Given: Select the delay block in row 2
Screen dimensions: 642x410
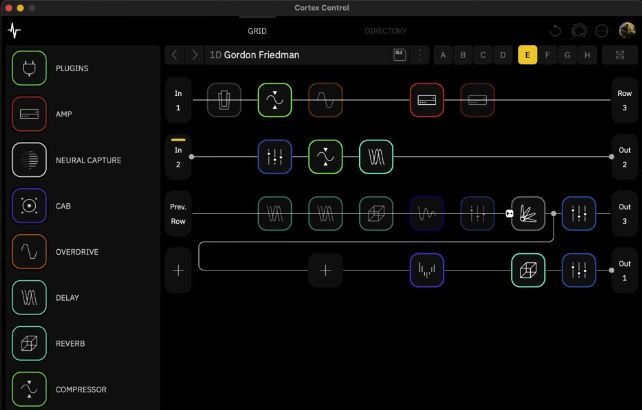Looking at the screenshot, I should (376, 157).
